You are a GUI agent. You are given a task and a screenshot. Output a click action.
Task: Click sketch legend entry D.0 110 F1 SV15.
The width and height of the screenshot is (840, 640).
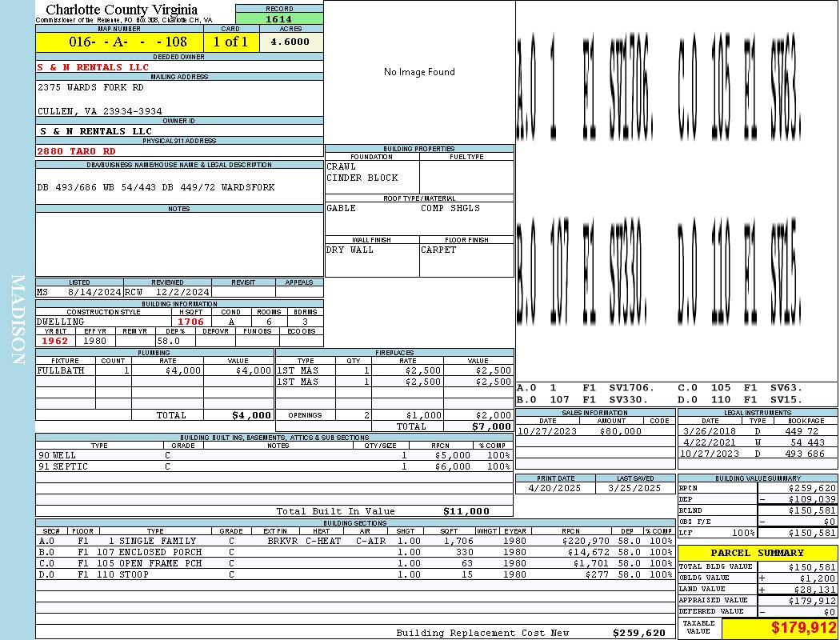click(x=740, y=399)
